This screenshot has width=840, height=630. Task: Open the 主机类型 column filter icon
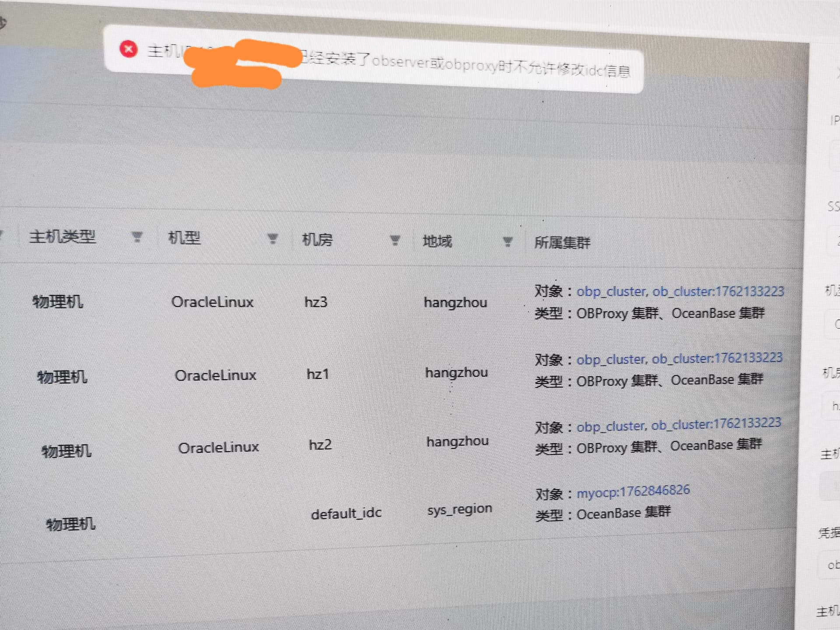click(137, 237)
